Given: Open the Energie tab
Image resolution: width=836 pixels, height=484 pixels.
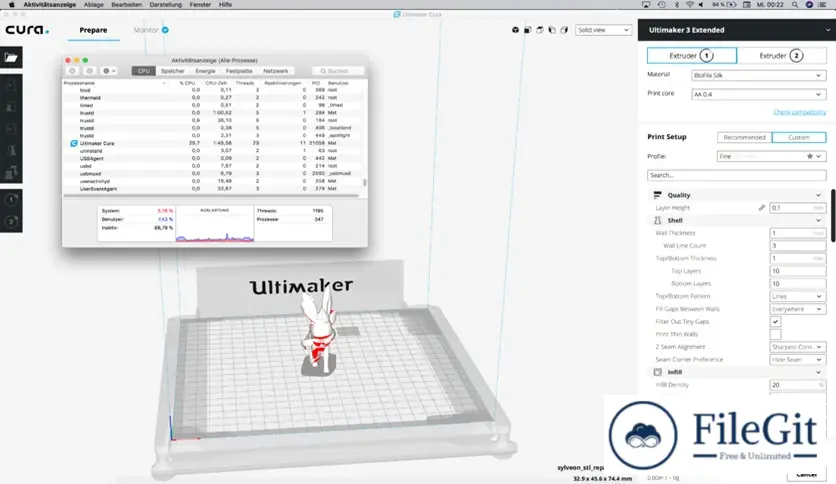Looking at the screenshot, I should [205, 71].
